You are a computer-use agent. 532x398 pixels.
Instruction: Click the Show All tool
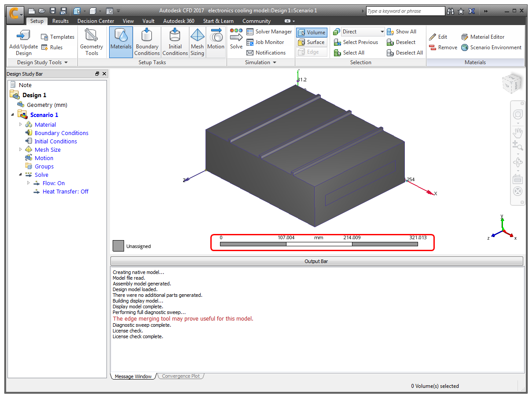point(401,32)
